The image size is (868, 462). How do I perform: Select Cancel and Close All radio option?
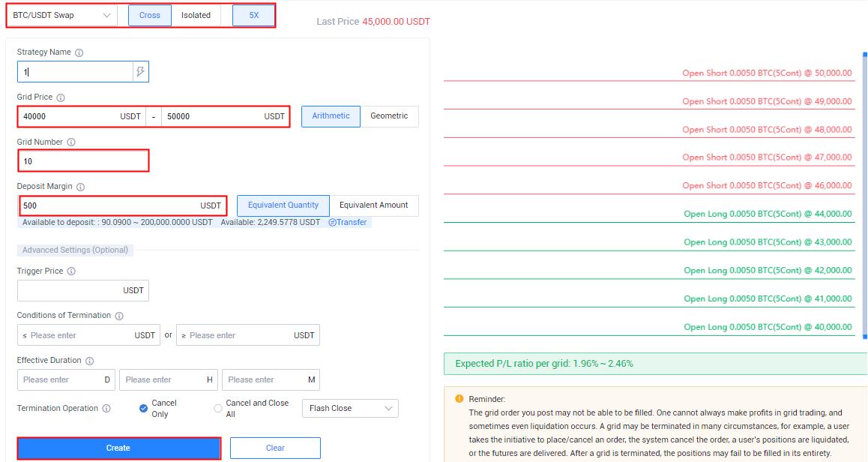(218, 408)
